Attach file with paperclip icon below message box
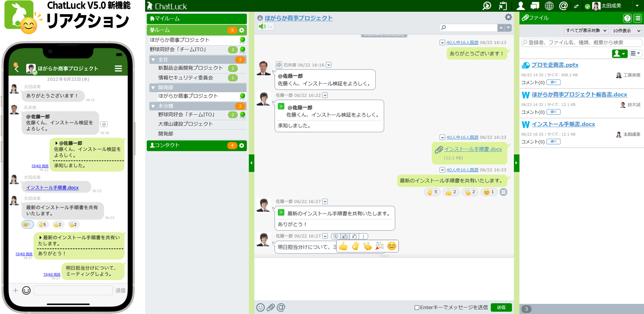 [271, 307]
